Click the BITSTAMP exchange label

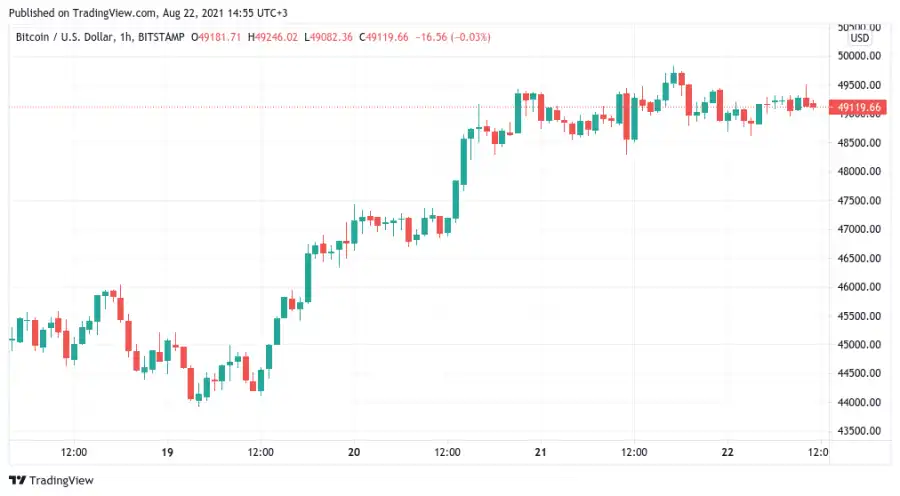coord(161,37)
